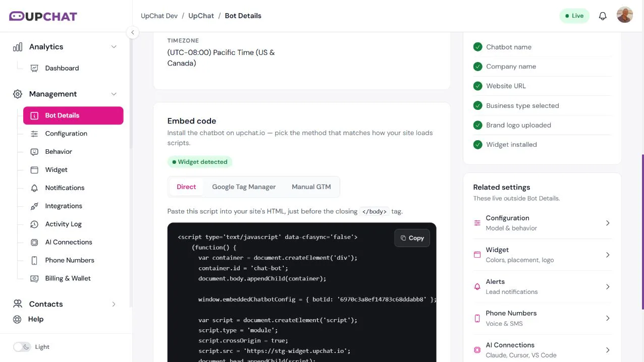Open Widget settings via its right chevron
Viewport: 644px width, 362px height.
pyautogui.click(x=608, y=255)
